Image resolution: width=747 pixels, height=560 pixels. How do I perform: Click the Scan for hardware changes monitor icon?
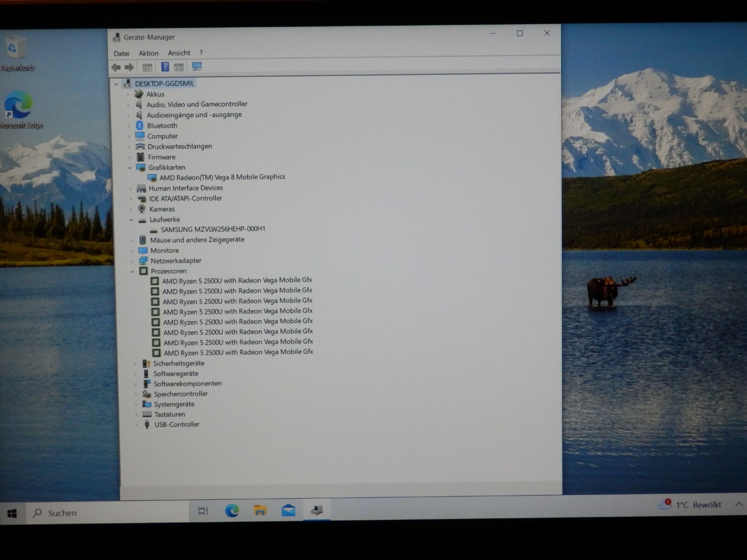[x=197, y=67]
